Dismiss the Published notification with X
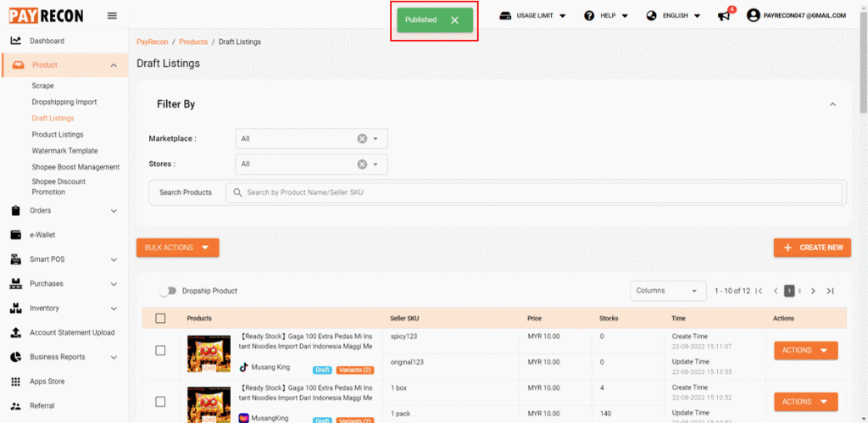The image size is (868, 423). pyautogui.click(x=454, y=20)
